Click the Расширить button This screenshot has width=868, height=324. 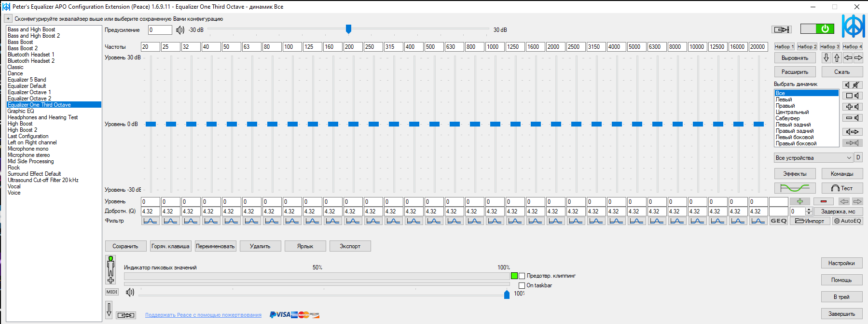coord(795,72)
